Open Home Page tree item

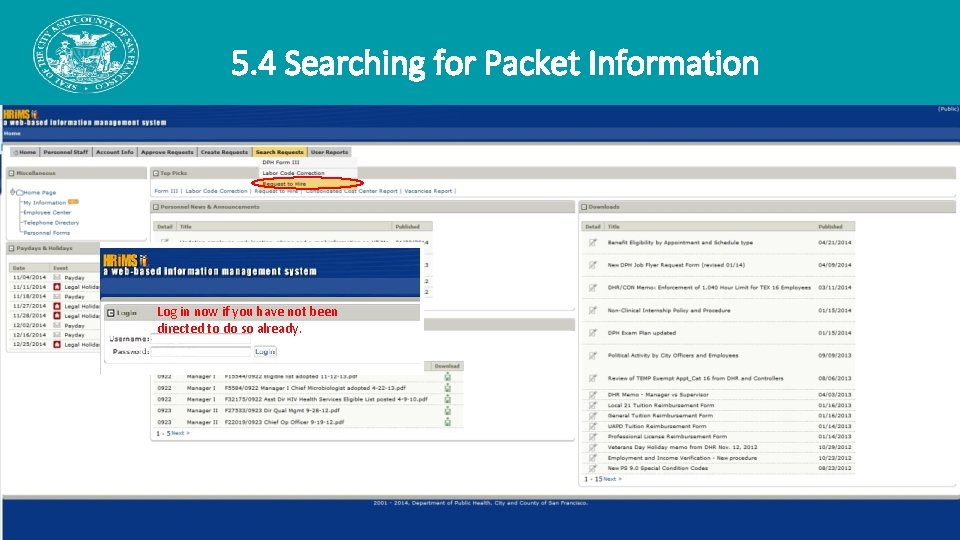pos(39,192)
